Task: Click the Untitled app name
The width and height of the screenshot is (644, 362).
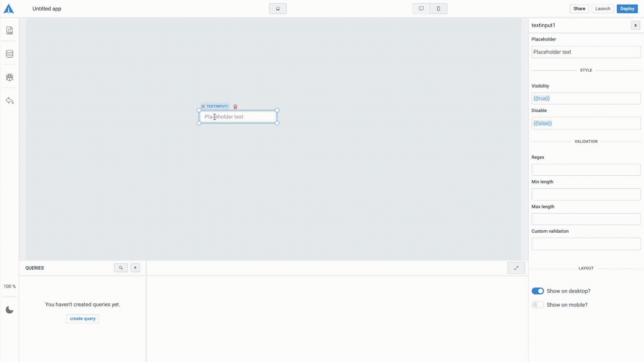Action: point(47,9)
